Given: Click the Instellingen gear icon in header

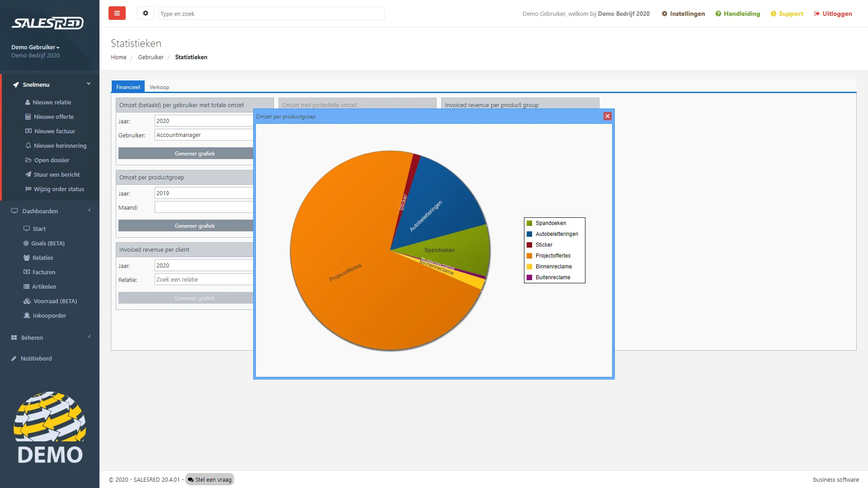Looking at the screenshot, I should point(665,14).
